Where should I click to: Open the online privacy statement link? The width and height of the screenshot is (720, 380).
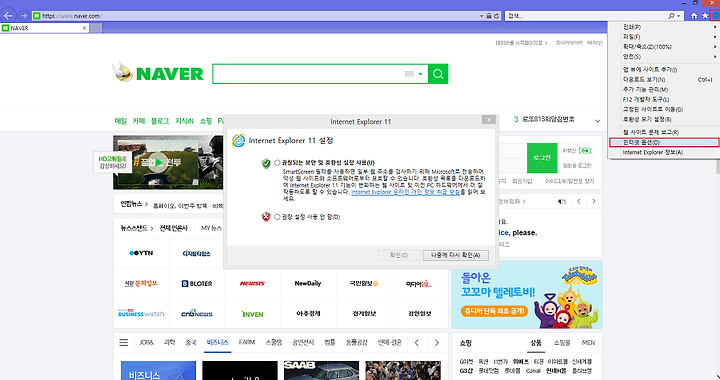click(405, 192)
